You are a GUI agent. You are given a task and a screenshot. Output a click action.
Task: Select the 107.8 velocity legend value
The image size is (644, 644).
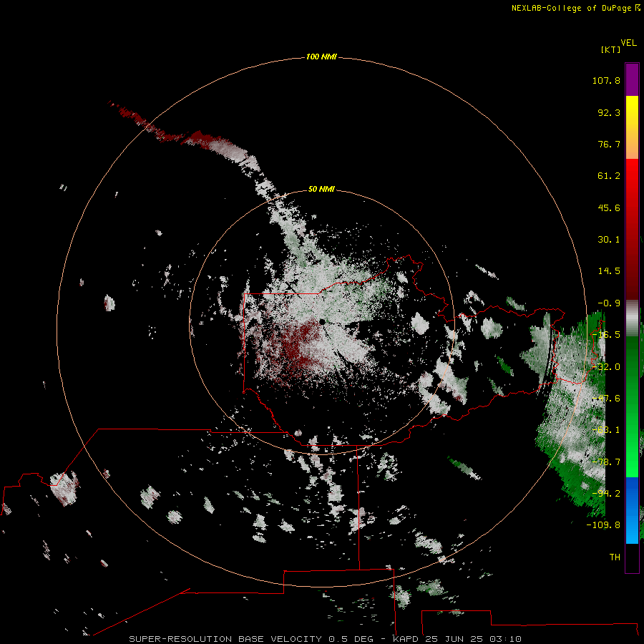click(606, 80)
